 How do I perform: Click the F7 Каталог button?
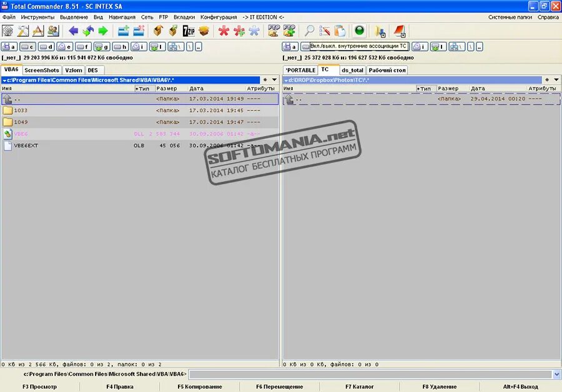pos(360,386)
